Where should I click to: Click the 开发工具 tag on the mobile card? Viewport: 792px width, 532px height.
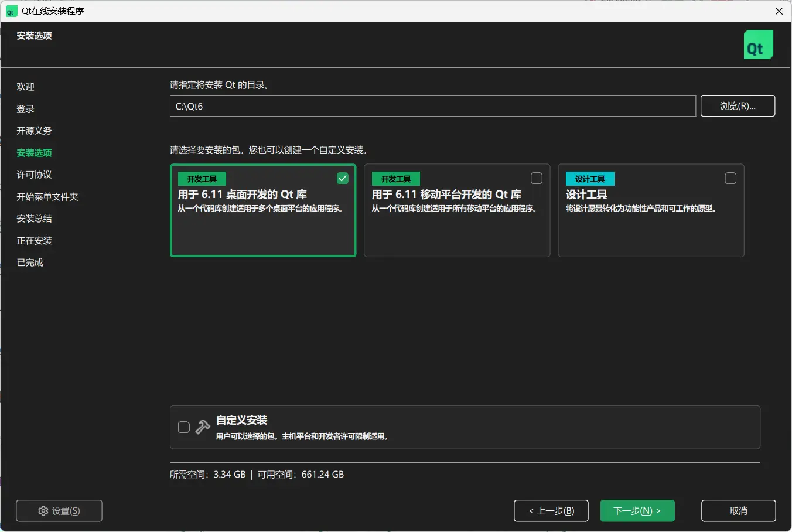(396, 179)
